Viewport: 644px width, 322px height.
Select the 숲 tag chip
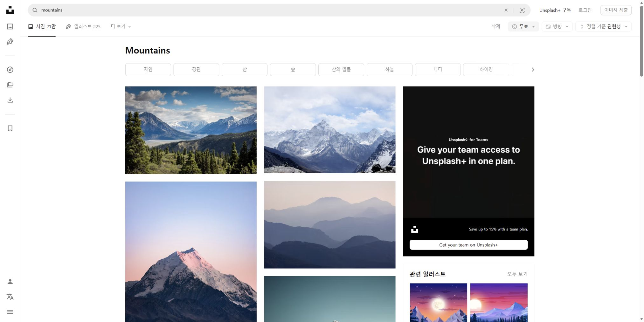tap(293, 70)
